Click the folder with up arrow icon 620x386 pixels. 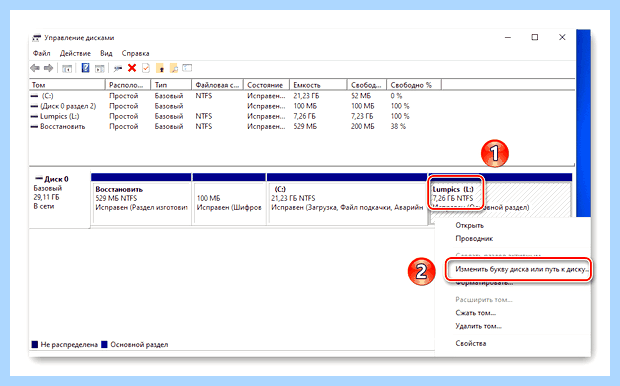[x=160, y=69]
